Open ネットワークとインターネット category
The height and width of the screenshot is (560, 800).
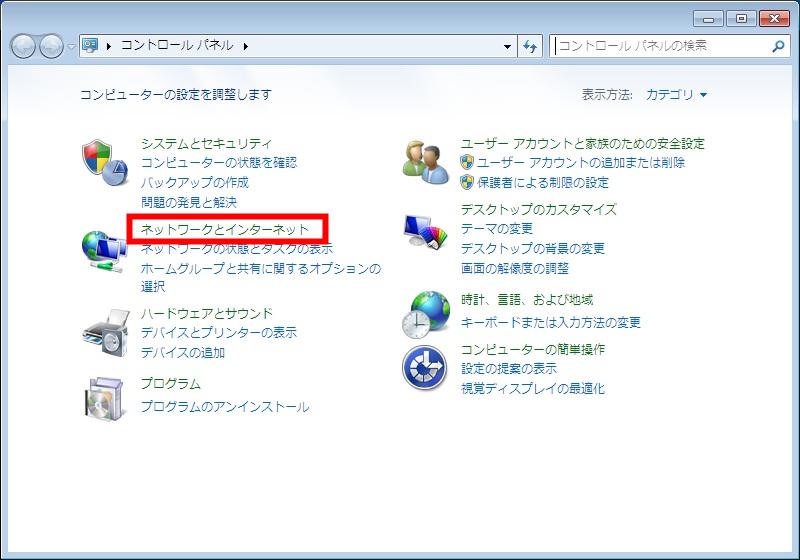[x=224, y=230]
